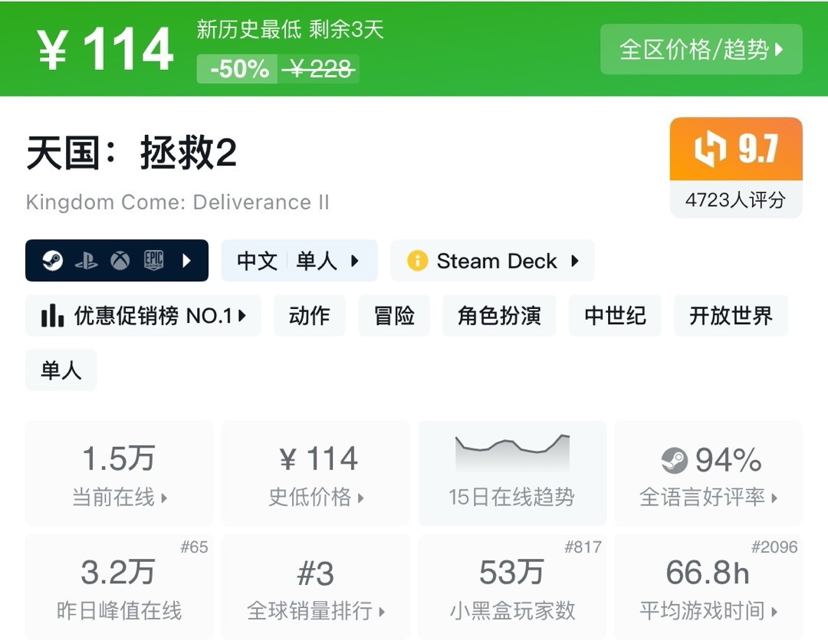Click the Steam logo beside 94%
828x644 pixels.
point(674,460)
